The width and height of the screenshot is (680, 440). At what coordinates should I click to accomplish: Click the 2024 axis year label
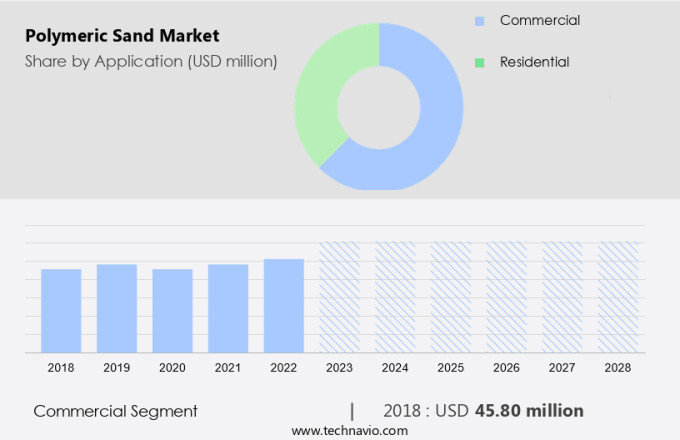[395, 368]
